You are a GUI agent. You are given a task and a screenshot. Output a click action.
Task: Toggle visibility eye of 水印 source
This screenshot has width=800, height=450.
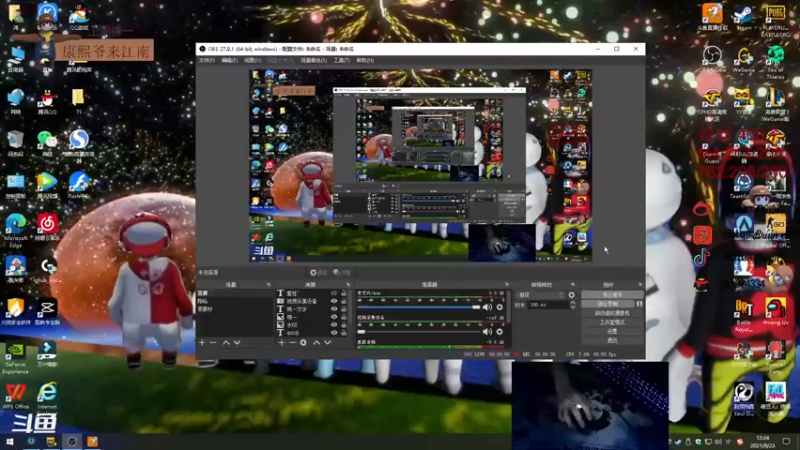point(334,324)
